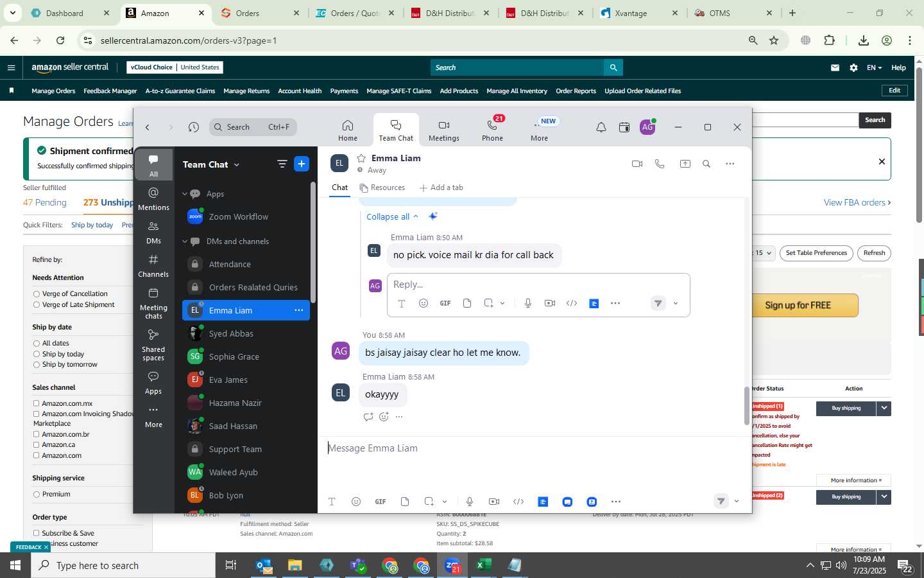The width and height of the screenshot is (924, 578).
Task: Select Ship by today radio option
Action: pos(37,355)
